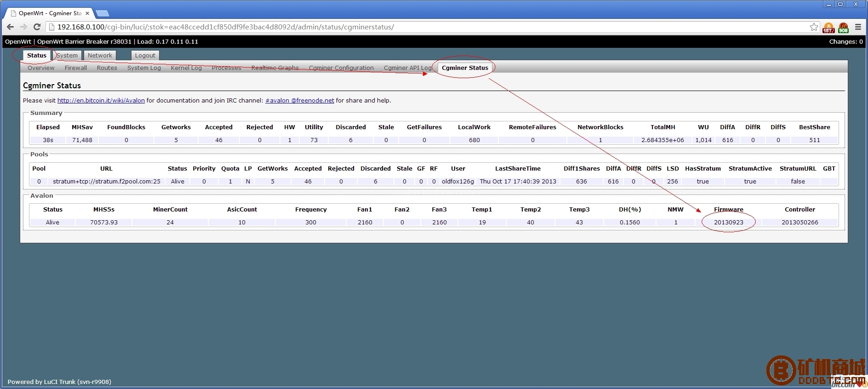
Task: Open the Cgminer Configuration sub-tab
Action: 341,68
